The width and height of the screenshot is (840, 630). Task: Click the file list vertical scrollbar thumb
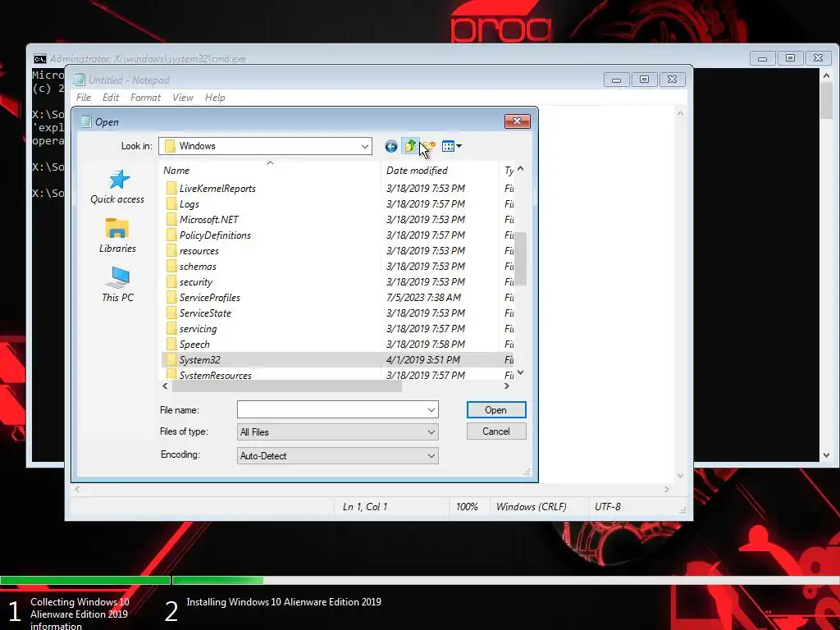(x=520, y=258)
